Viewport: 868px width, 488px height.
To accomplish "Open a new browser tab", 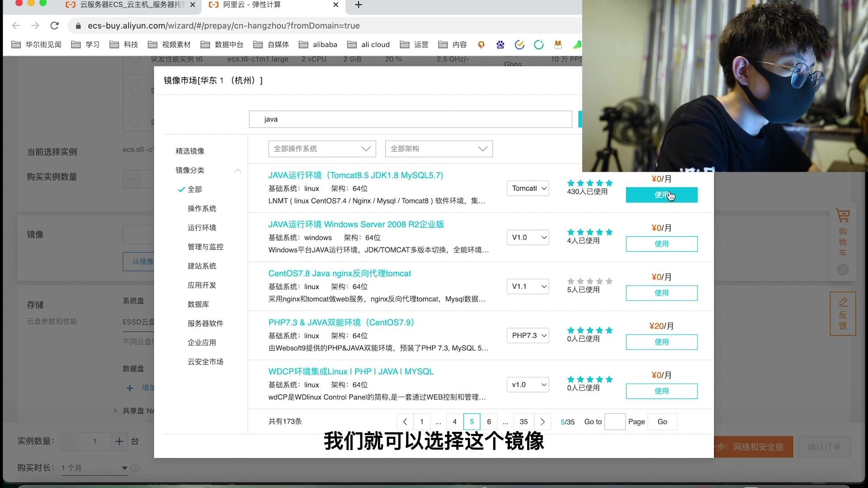I will (359, 5).
